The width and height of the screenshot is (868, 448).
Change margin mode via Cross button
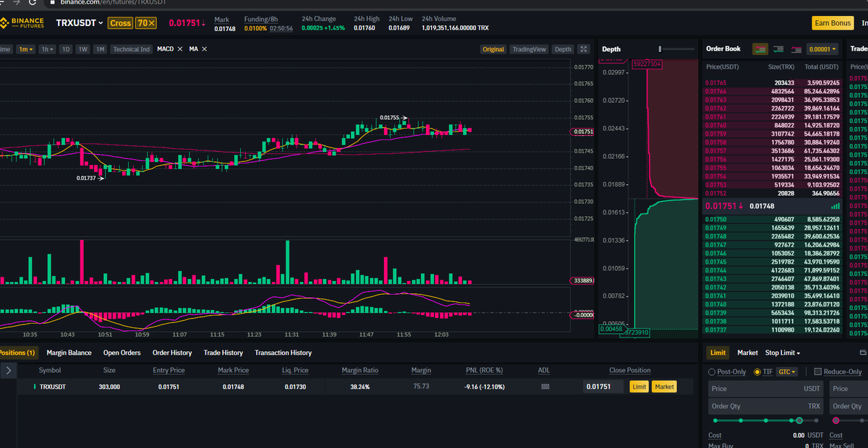click(x=121, y=23)
